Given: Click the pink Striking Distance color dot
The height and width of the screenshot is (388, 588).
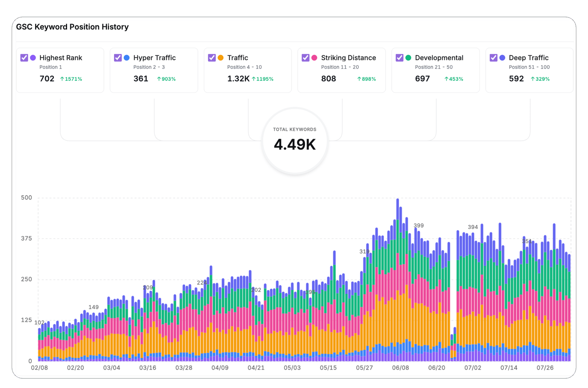Looking at the screenshot, I should pos(314,58).
